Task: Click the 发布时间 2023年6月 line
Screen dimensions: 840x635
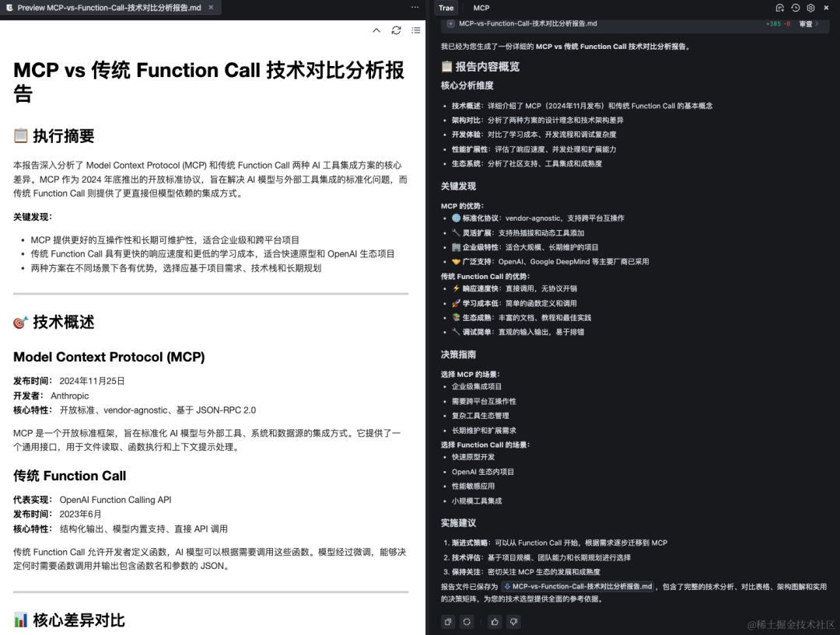Action: tap(58, 515)
